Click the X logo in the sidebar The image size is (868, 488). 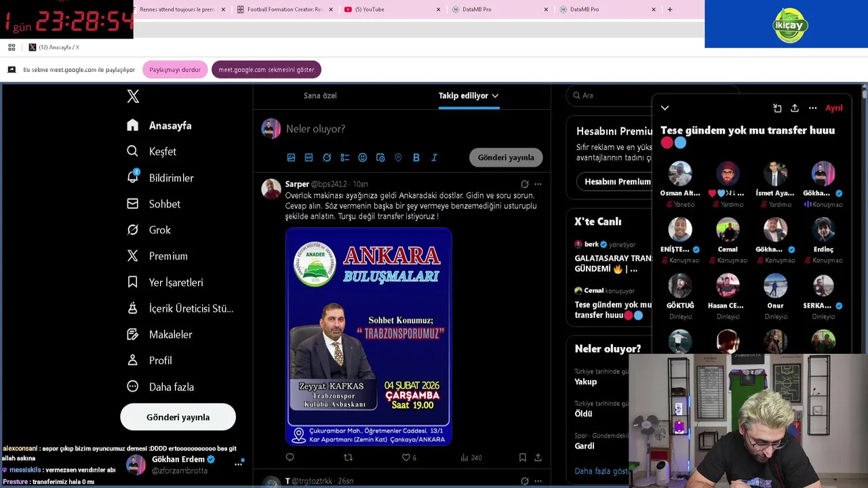click(133, 96)
